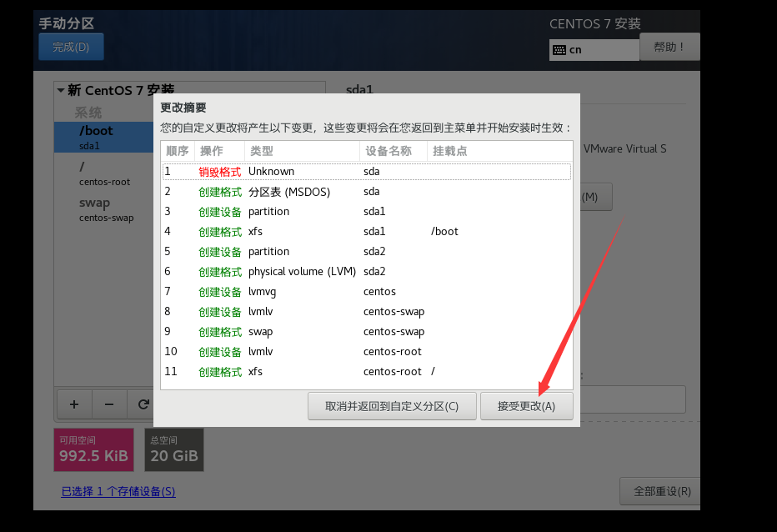777x532 pixels.
Task: Select row 5 创建设备 partition sda2
Action: pos(367,251)
